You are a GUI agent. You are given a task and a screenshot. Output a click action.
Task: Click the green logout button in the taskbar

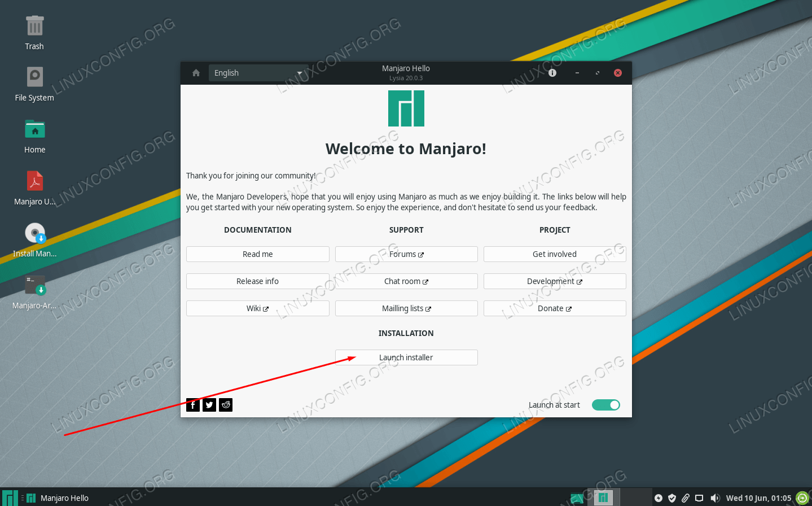tap(802, 498)
